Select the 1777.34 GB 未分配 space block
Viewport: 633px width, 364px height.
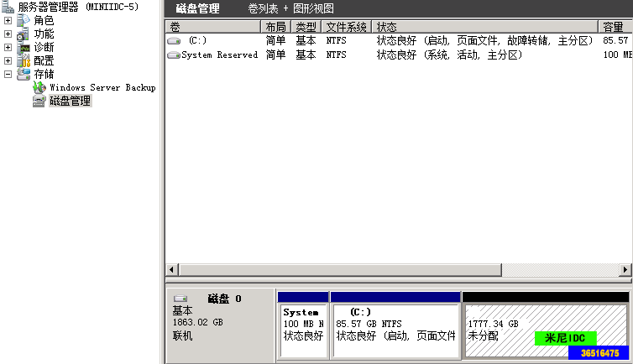[x=546, y=325]
